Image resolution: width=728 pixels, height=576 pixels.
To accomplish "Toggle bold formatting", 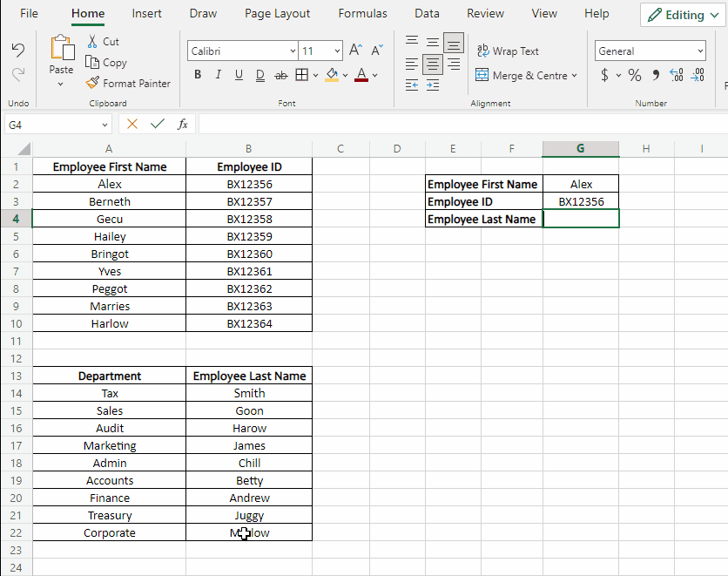I will (x=197, y=75).
